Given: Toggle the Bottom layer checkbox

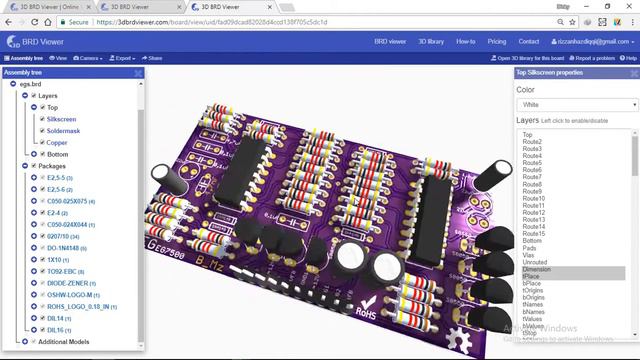Looking at the screenshot, I should coord(42,154).
